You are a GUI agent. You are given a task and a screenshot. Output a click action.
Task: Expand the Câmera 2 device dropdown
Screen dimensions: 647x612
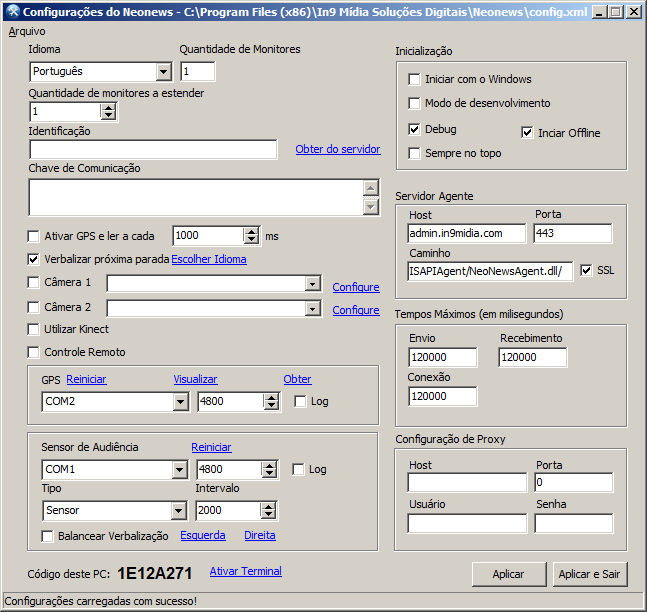pos(312,309)
